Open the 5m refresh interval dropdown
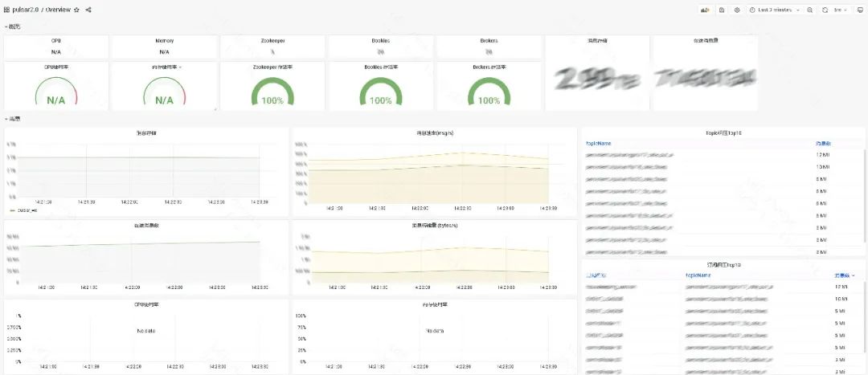Viewport: 868px width, 375px height. (x=841, y=10)
